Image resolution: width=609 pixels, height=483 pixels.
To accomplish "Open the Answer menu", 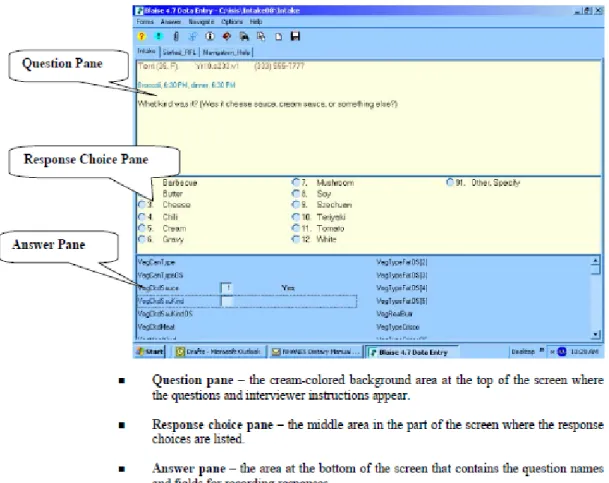I will (x=171, y=22).
